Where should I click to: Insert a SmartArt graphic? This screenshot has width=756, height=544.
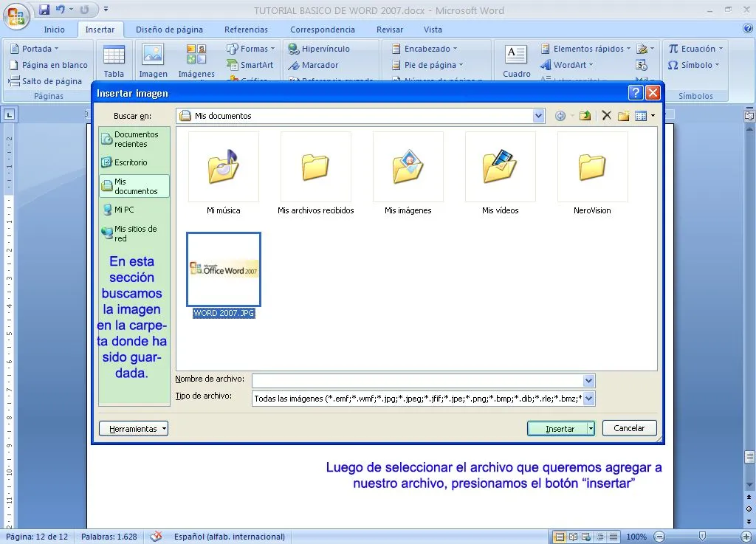point(250,64)
